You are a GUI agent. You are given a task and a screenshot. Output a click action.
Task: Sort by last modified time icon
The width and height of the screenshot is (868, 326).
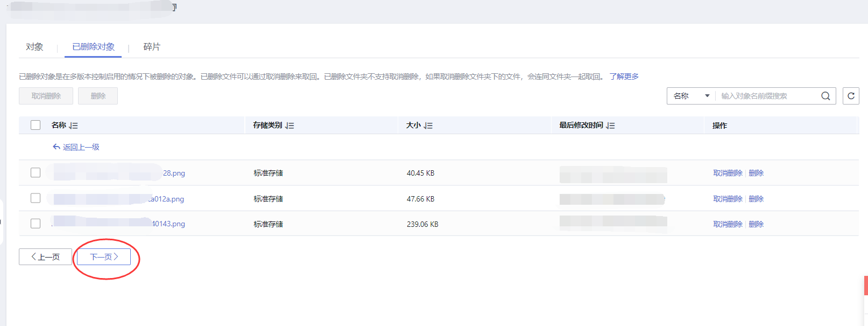610,126
